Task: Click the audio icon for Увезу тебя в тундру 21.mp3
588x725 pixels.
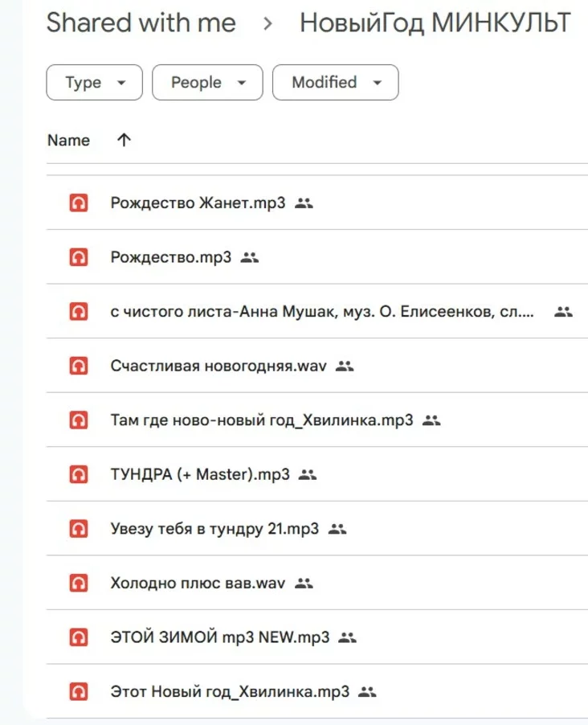Action: pyautogui.click(x=78, y=529)
